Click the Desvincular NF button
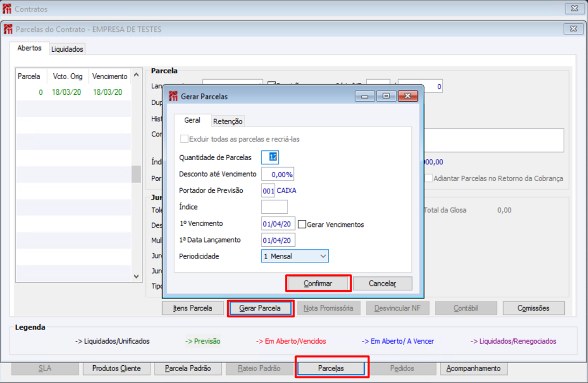588x383 pixels. 397,308
